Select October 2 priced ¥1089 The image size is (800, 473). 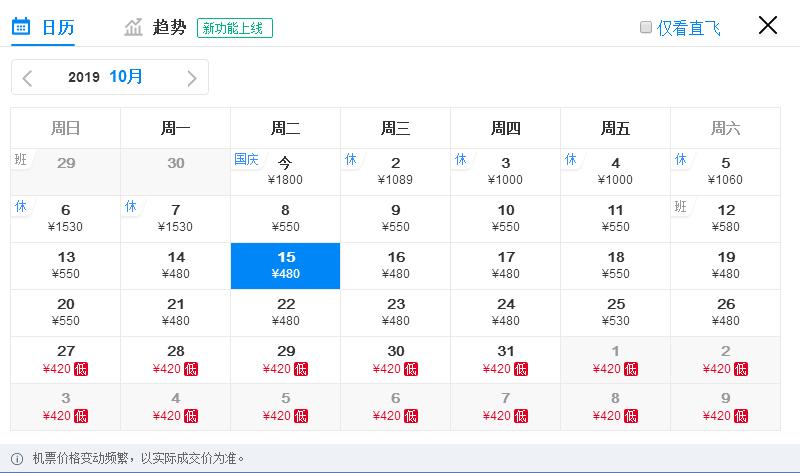click(x=395, y=172)
